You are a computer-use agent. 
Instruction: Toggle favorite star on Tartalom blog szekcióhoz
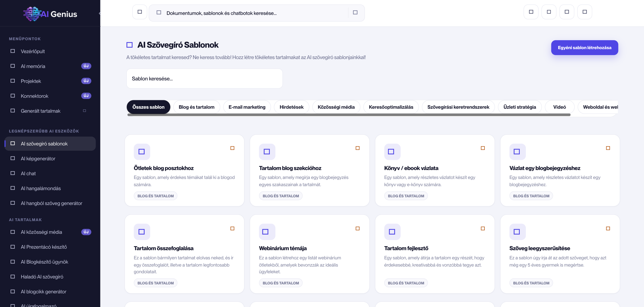tap(358, 148)
